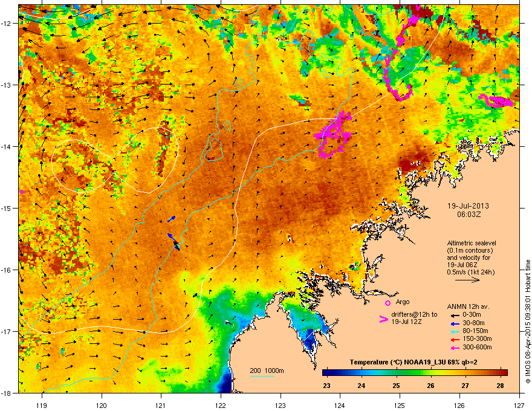Screen dimensions: 532x411
Task: Click the latitude axis label -14
Action: [x=7, y=146]
